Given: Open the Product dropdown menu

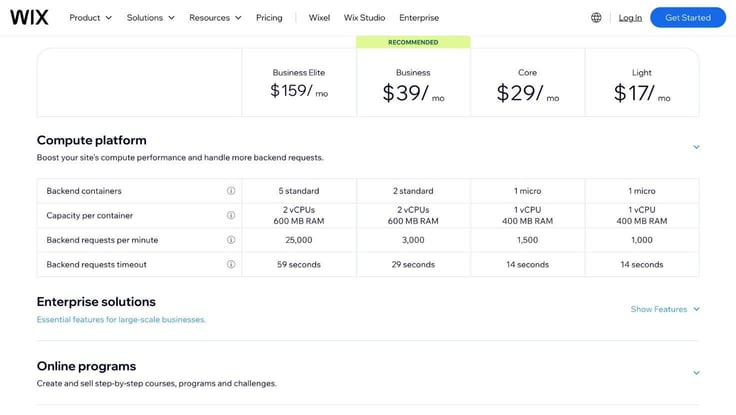Looking at the screenshot, I should click(x=91, y=17).
